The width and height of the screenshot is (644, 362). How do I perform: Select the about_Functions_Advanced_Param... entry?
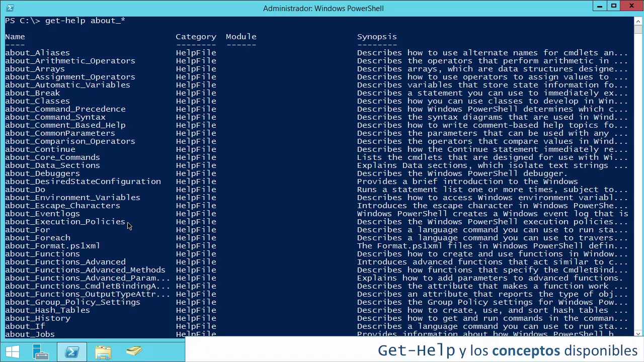tap(88, 278)
